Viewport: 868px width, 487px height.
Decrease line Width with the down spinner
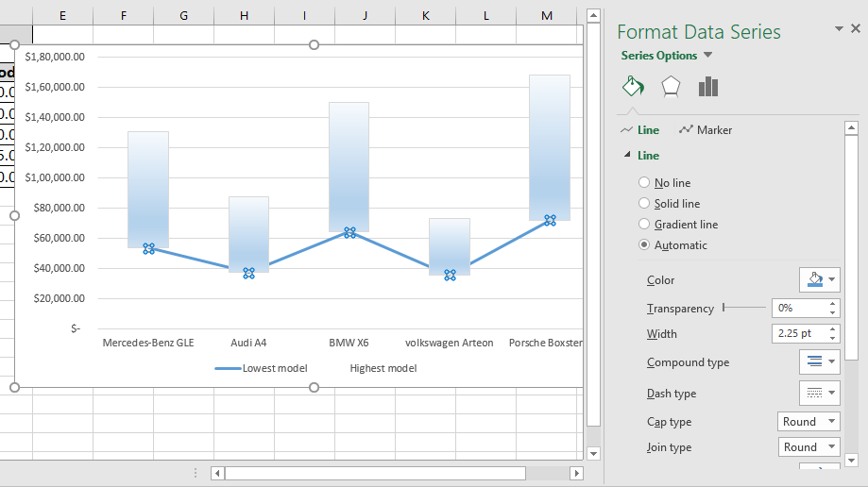(832, 338)
